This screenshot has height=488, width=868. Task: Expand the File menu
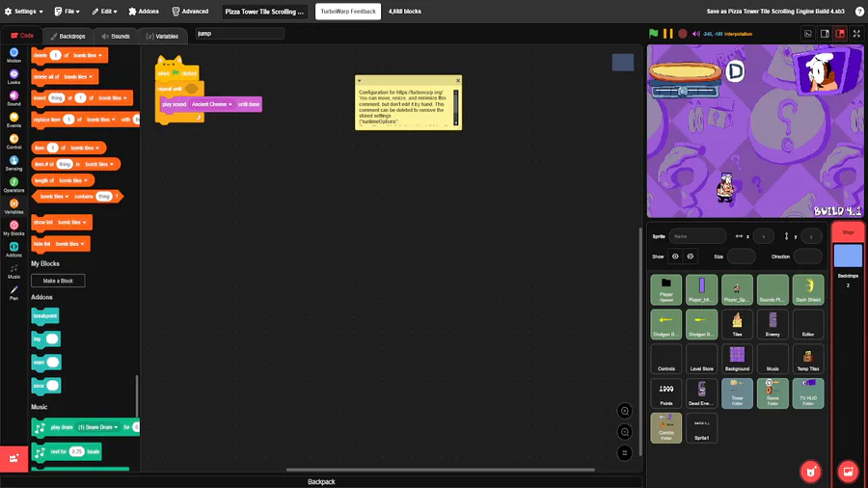pos(67,11)
